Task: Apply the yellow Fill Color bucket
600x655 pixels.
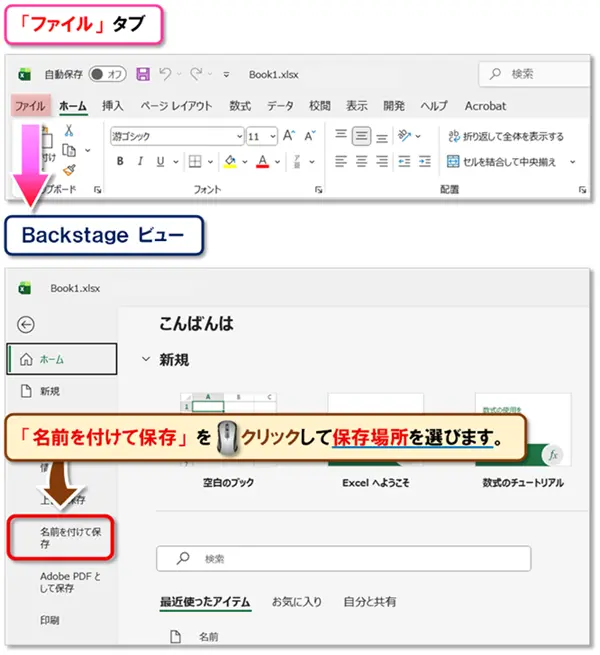Action: pos(230,161)
